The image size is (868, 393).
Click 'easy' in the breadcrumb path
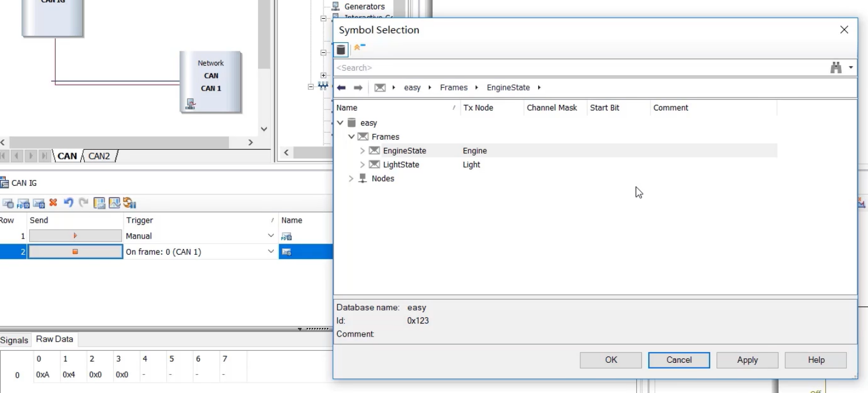412,88
